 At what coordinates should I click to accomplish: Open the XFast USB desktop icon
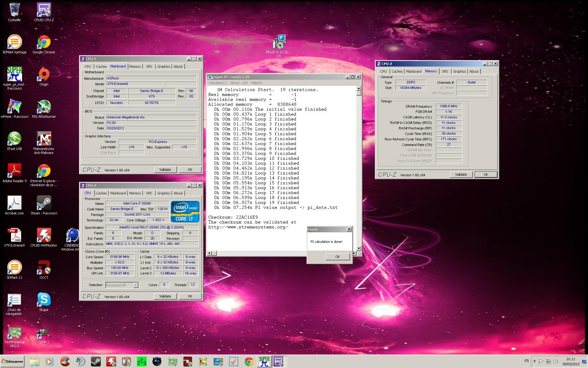(x=14, y=141)
